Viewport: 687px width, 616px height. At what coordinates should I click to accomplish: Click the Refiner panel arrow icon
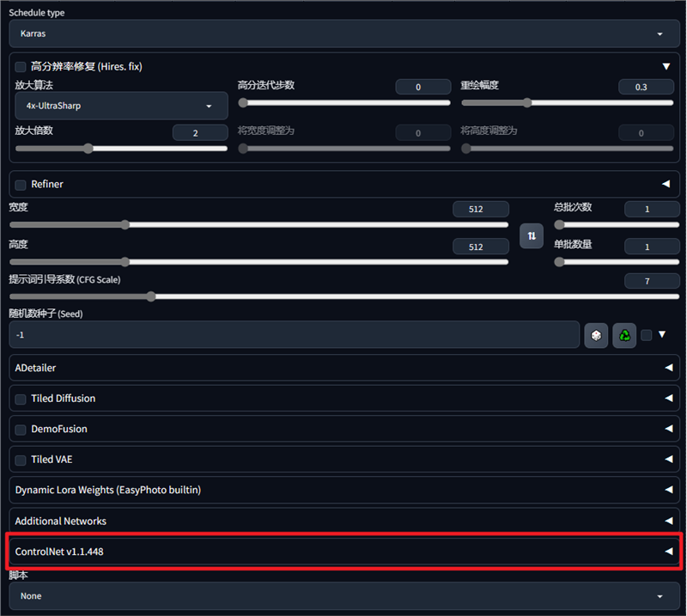(666, 184)
